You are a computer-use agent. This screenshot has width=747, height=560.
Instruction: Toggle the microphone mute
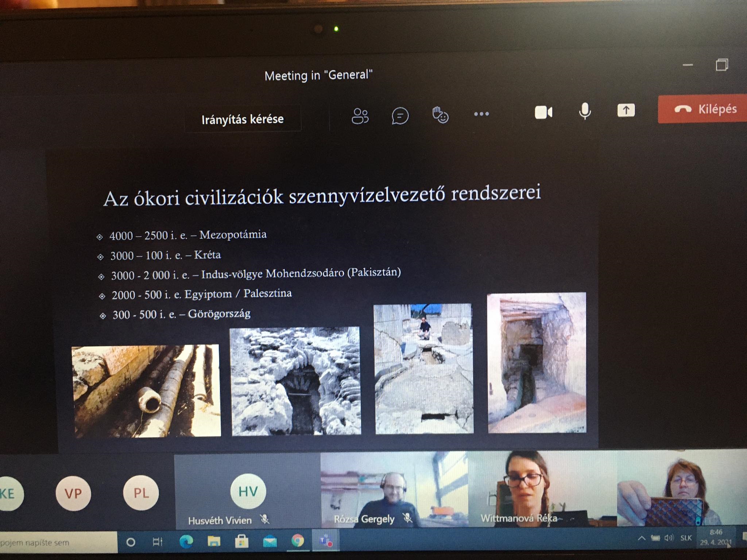click(x=585, y=111)
